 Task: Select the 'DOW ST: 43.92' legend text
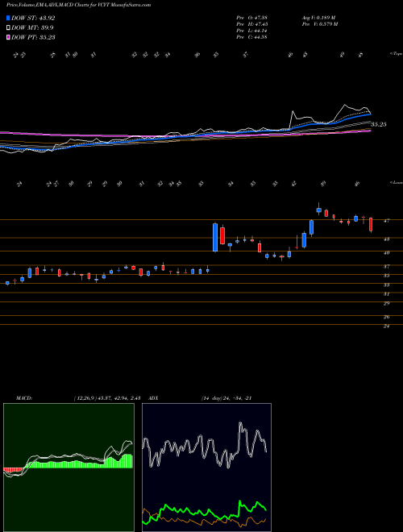click(33, 18)
